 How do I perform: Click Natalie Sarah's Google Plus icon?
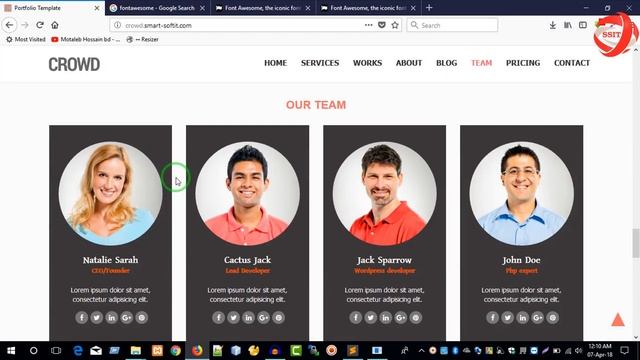pos(127,318)
